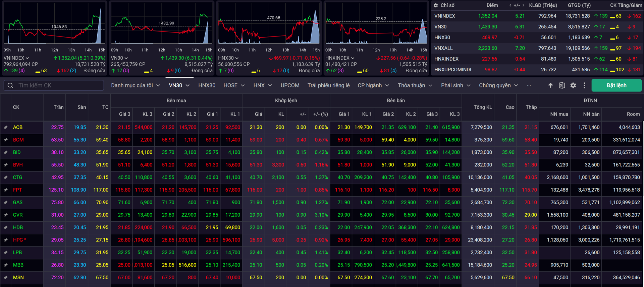
Task: Pin the GVR stock row
Action: (x=6, y=215)
